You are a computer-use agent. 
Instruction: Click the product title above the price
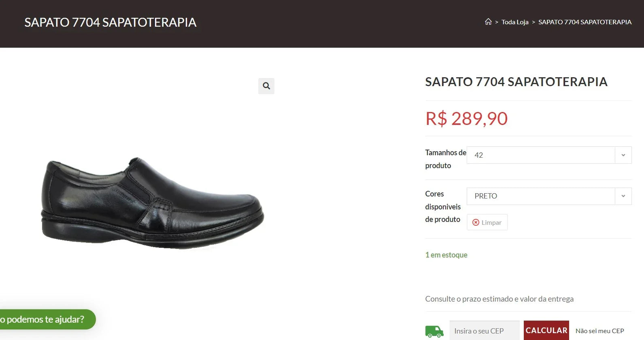tap(516, 82)
